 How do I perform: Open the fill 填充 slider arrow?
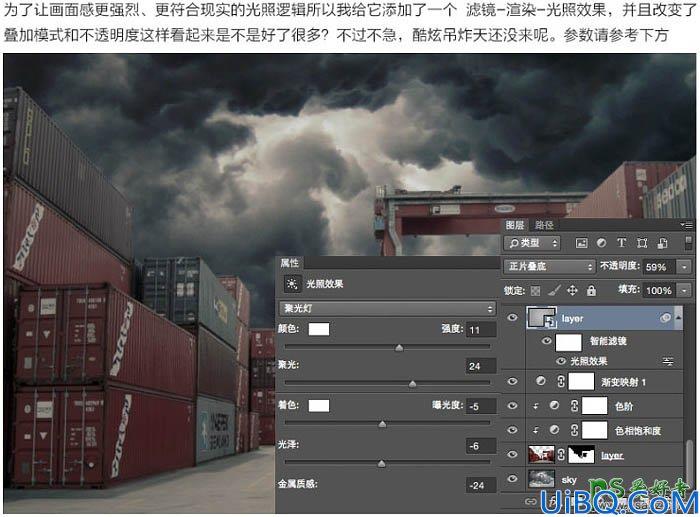(684, 291)
